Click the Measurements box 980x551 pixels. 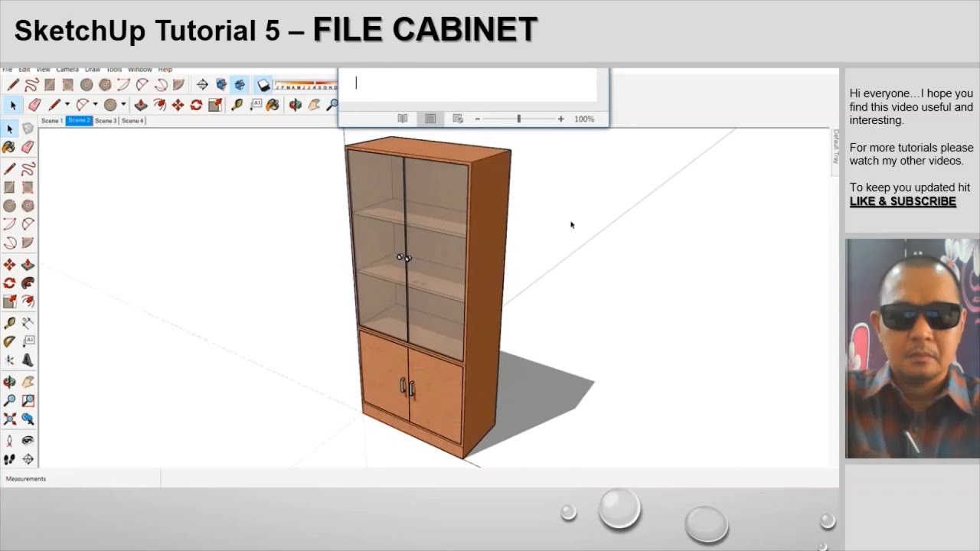(81, 479)
